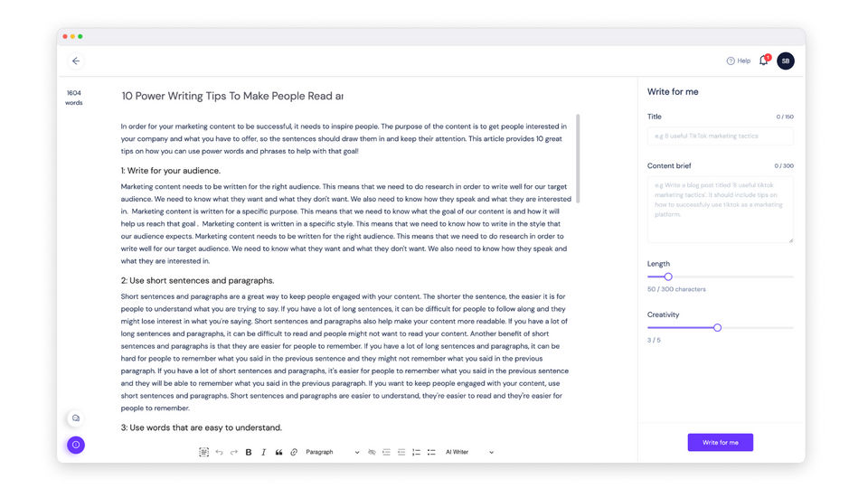Click the 'Write for me' panel heading
Screen dimensions: 868x488
coord(673,92)
